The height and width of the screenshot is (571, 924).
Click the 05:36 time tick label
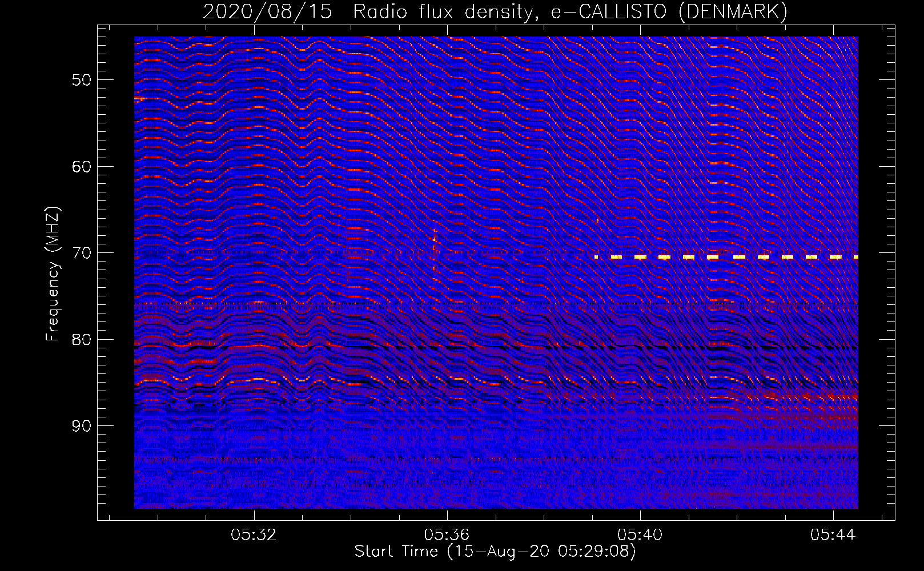pos(447,534)
